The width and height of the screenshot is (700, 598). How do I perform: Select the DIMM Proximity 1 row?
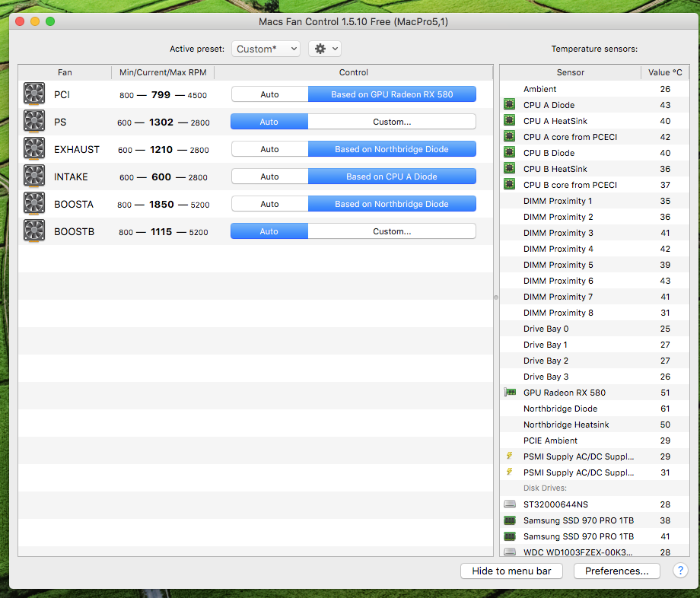point(594,201)
